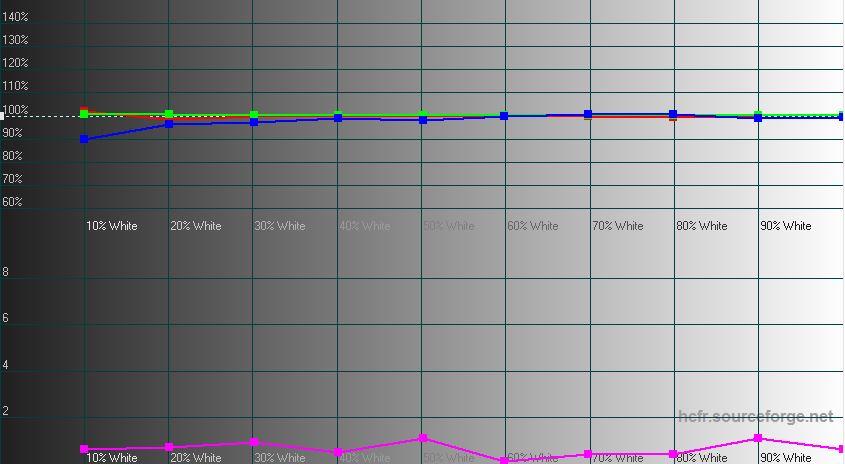Image resolution: width=845 pixels, height=464 pixels.
Task: Click the blue data point at 10% White
Action: pyautogui.click(x=84, y=139)
